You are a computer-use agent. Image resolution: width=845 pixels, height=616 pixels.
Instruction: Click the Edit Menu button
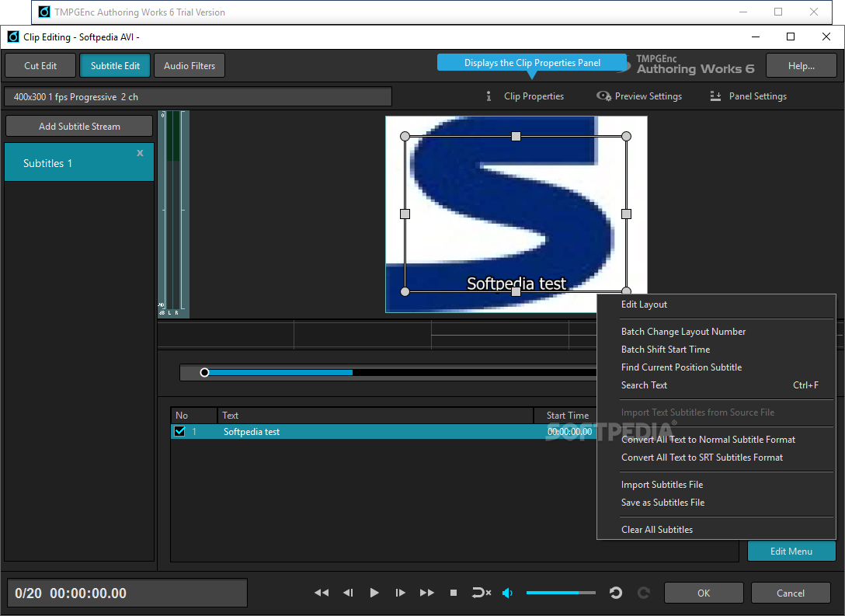(x=791, y=551)
